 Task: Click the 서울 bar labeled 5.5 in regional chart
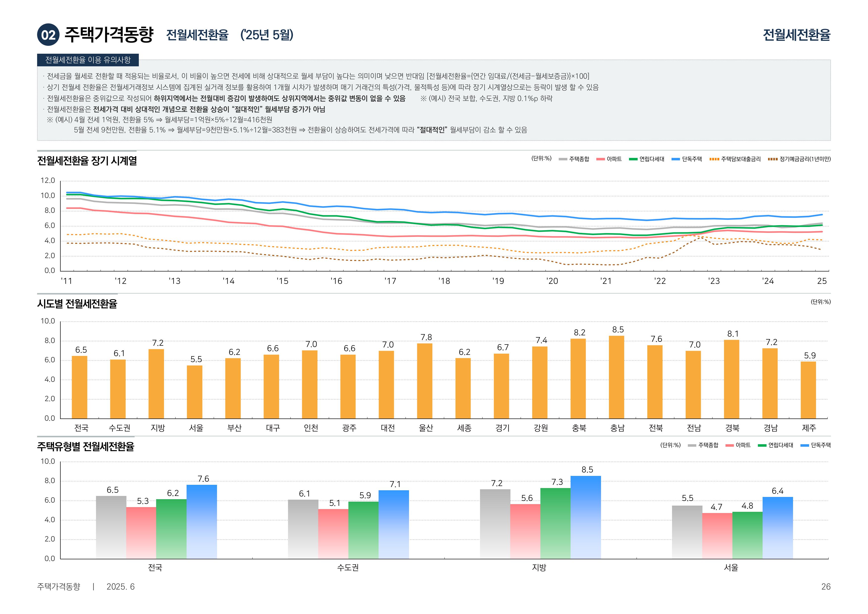194,392
